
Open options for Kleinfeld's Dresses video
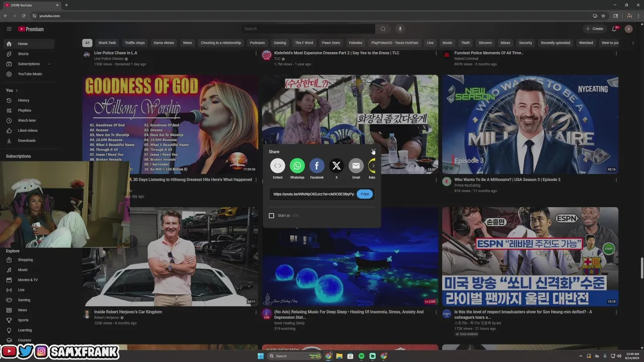(x=436, y=53)
